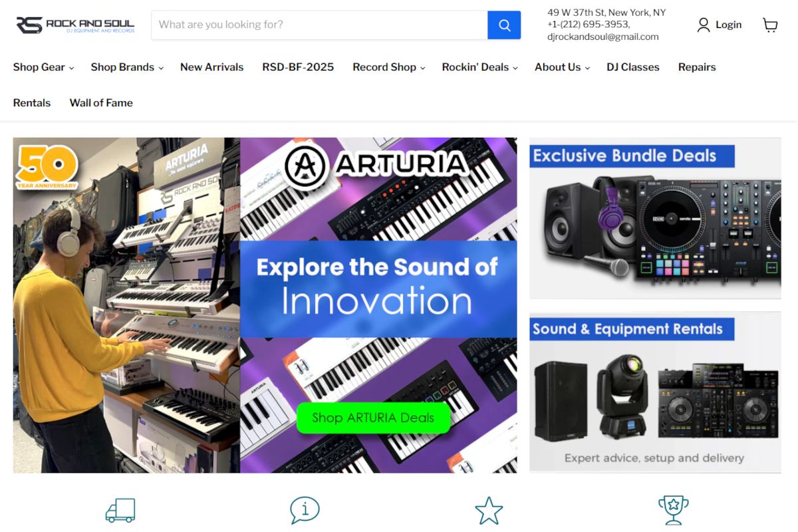Screen dimensions: 798x532
Task: Select the RSD-BF-2025 menu item
Action: click(x=298, y=67)
